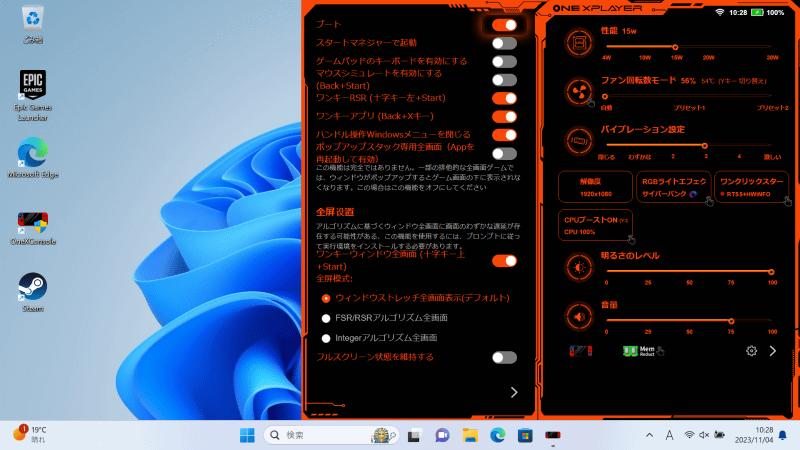Image resolution: width=800 pixels, height=450 pixels.
Task: Click the taskbar muted volume icon
Action: (x=704, y=435)
